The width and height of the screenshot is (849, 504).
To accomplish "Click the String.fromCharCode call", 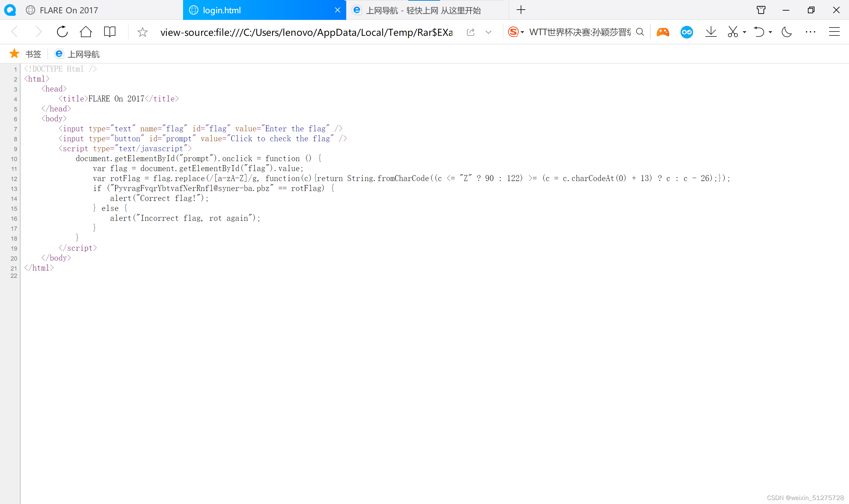I will pos(388,178).
